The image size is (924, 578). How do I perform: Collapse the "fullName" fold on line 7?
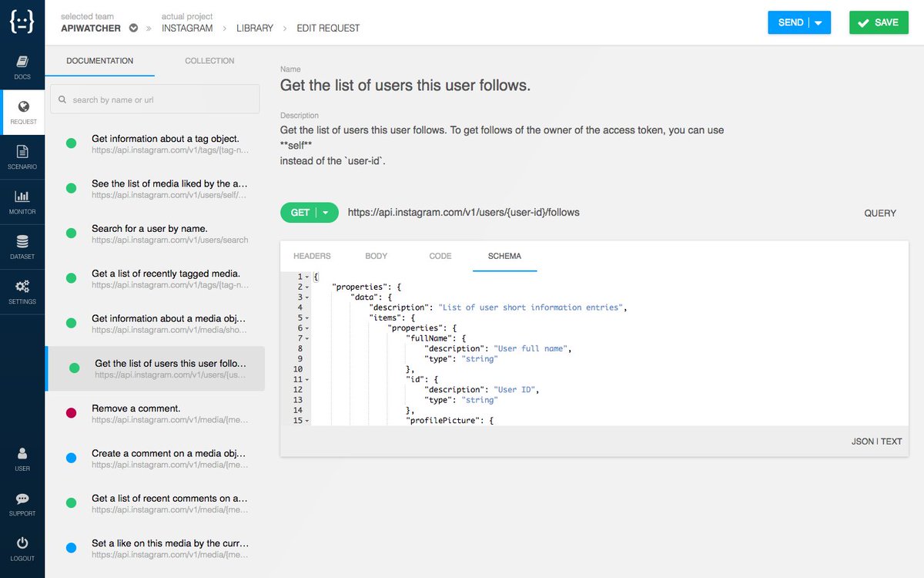[307, 338]
